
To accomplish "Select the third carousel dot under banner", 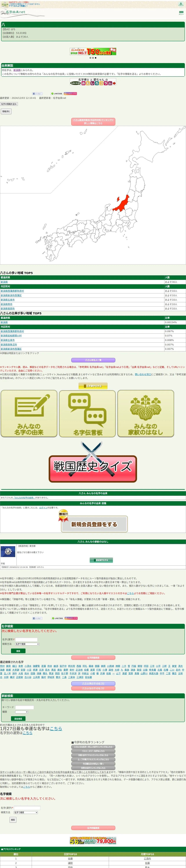I will pyautogui.click(x=95, y=58).
